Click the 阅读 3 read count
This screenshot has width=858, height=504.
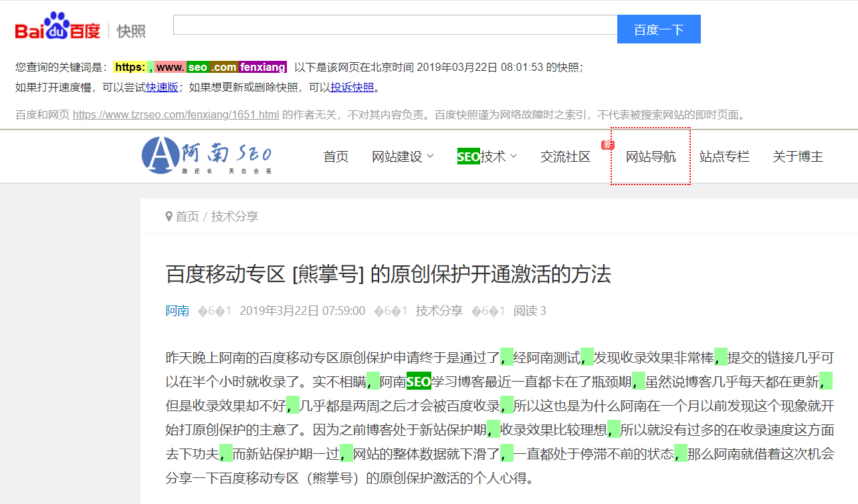tap(530, 310)
